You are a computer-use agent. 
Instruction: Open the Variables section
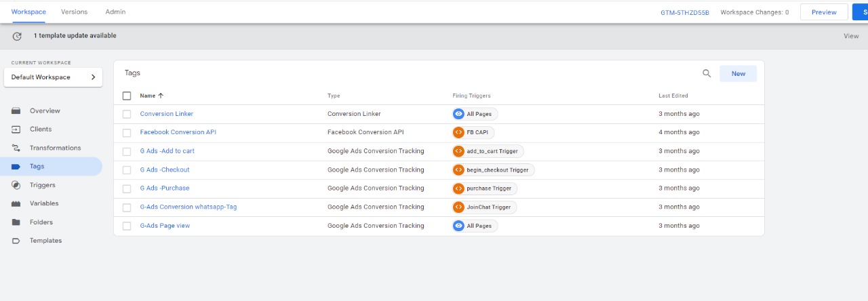point(43,203)
